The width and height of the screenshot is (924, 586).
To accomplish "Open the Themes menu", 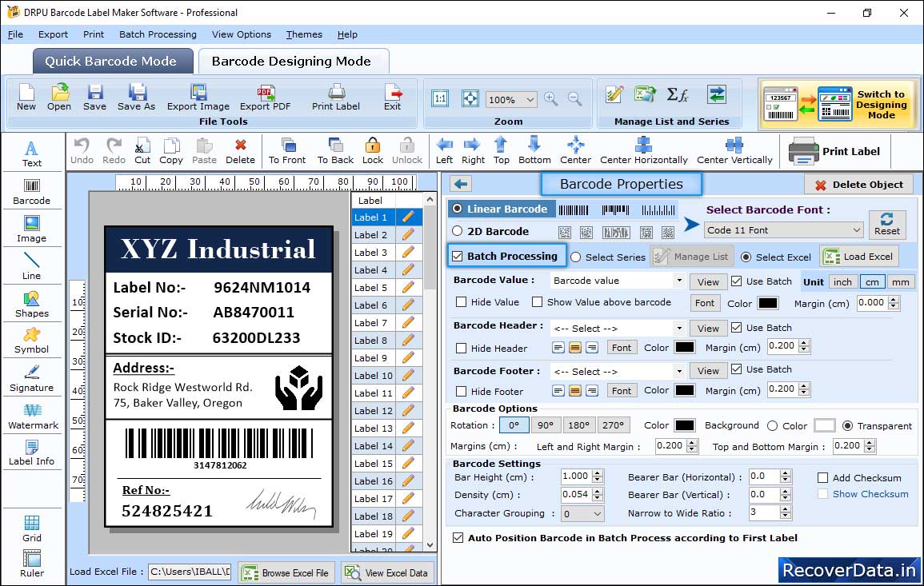I will pos(304,34).
